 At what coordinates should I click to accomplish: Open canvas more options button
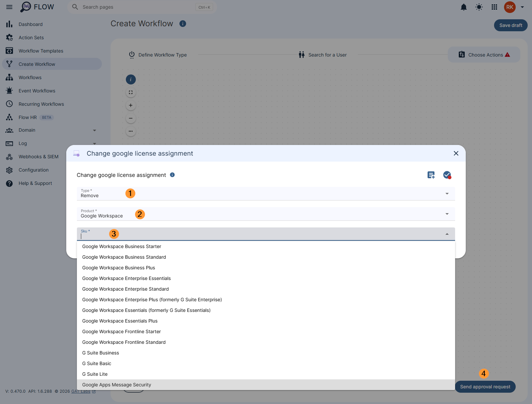point(131,131)
